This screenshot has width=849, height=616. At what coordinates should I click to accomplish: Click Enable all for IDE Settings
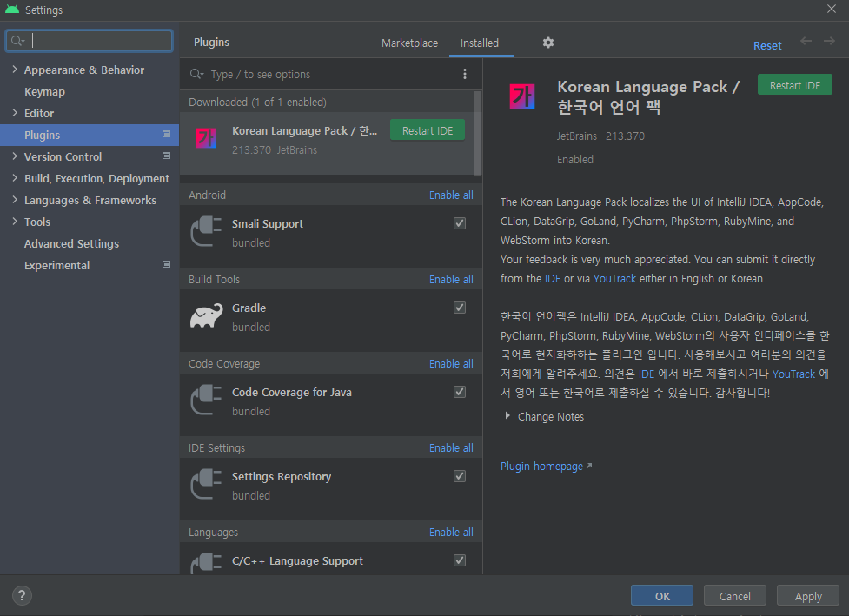tap(451, 447)
